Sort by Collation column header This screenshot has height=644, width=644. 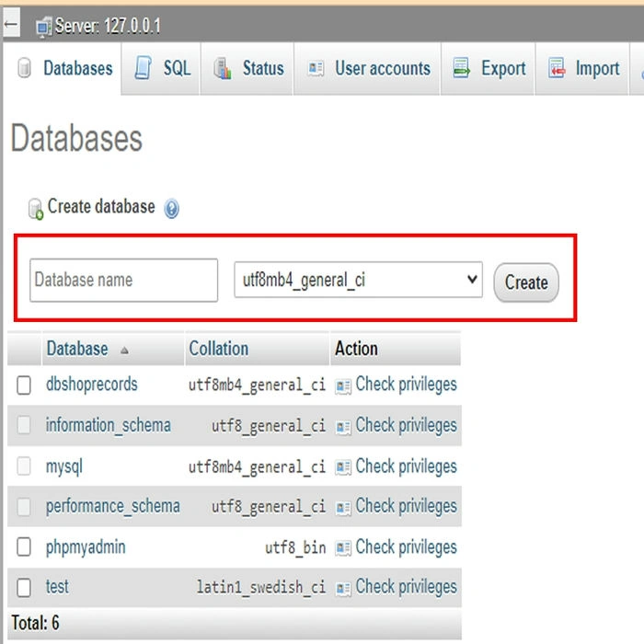pyautogui.click(x=219, y=349)
